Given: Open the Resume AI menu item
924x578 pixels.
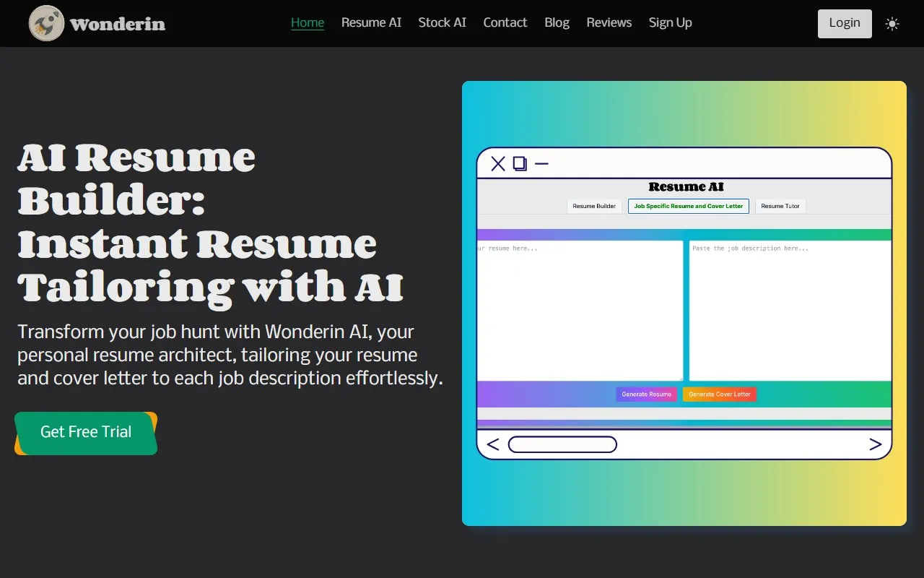Looking at the screenshot, I should click(371, 22).
